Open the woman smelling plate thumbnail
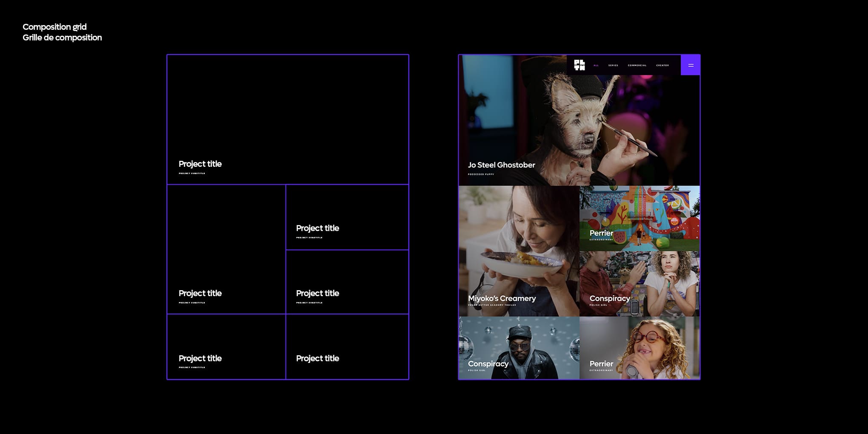 click(x=519, y=251)
